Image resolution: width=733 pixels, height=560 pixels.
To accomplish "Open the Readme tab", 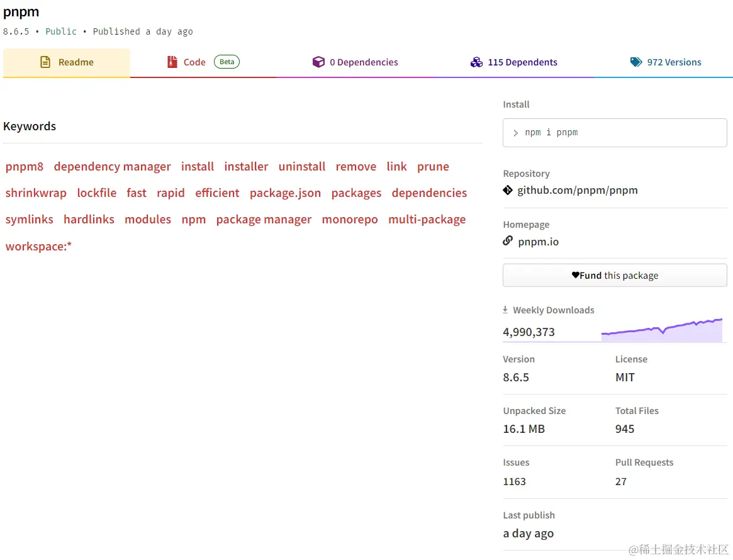I will tap(67, 62).
